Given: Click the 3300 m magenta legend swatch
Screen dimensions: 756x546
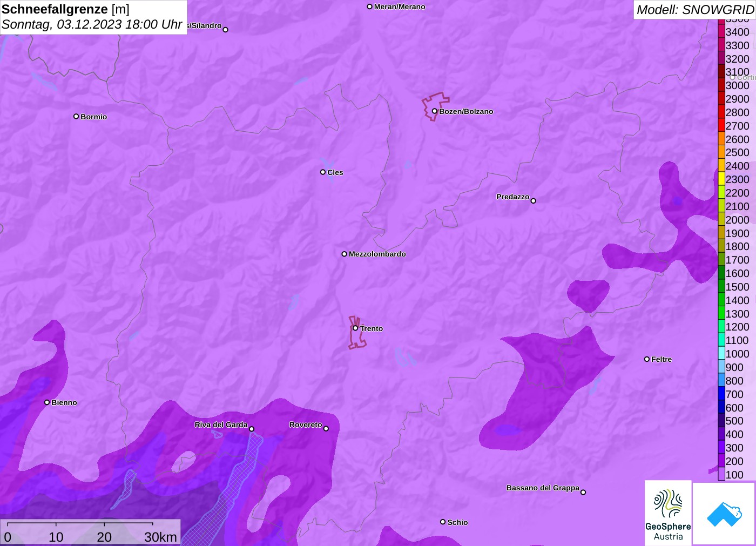Looking at the screenshot, I should (x=721, y=45).
